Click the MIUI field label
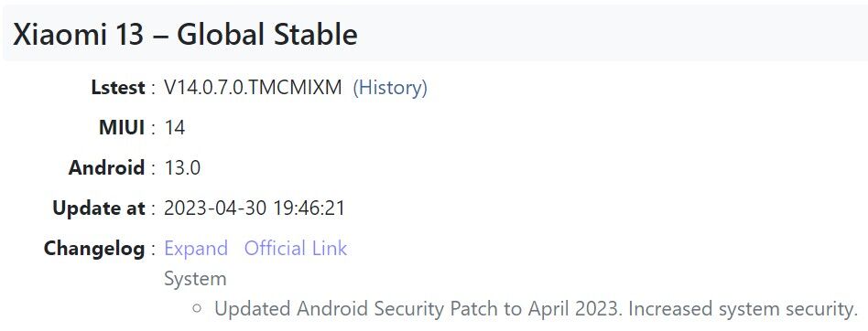868x331 pixels. 122,128
